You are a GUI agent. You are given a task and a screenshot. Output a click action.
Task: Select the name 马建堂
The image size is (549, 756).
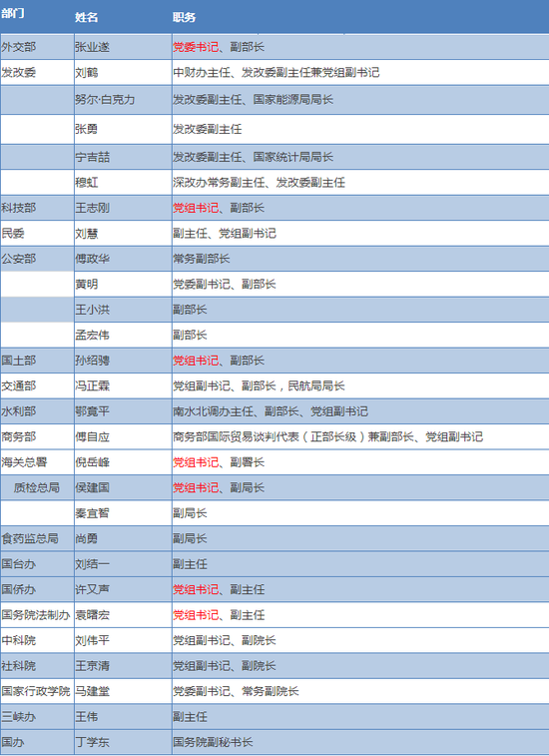(92, 691)
